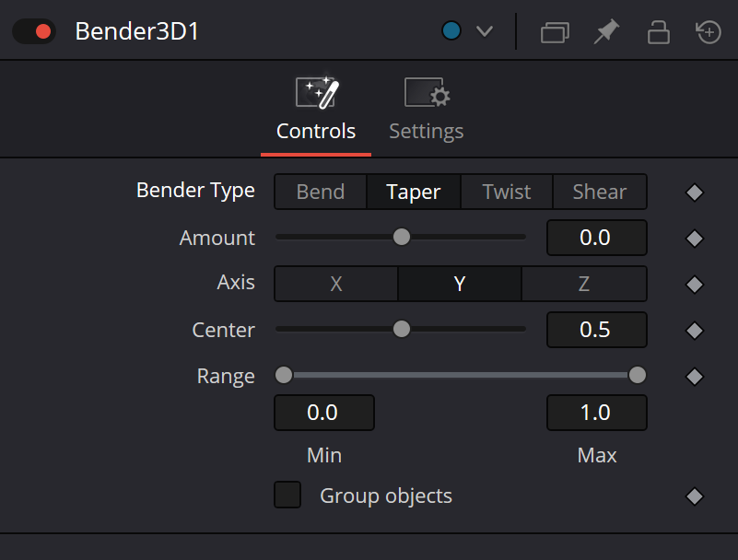Click the versions icon in header
The height and width of the screenshot is (560, 738).
click(x=555, y=32)
